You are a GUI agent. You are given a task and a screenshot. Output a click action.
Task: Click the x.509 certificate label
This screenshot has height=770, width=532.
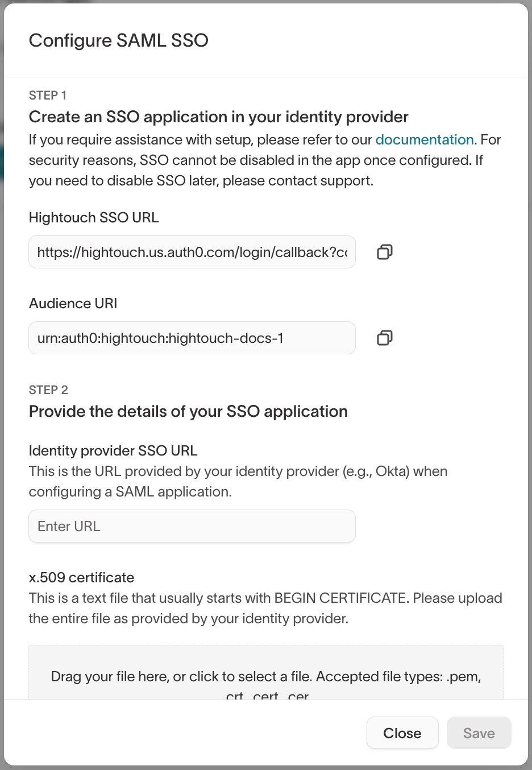pyautogui.click(x=81, y=577)
